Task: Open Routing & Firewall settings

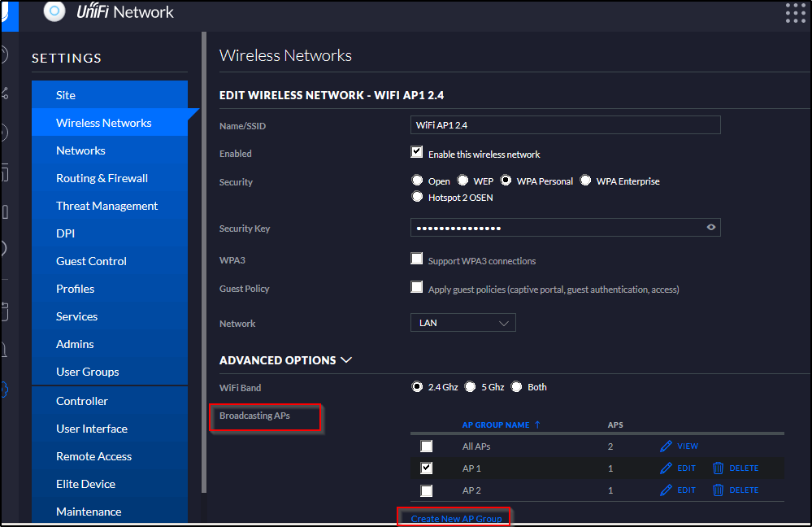Action: pos(109,178)
